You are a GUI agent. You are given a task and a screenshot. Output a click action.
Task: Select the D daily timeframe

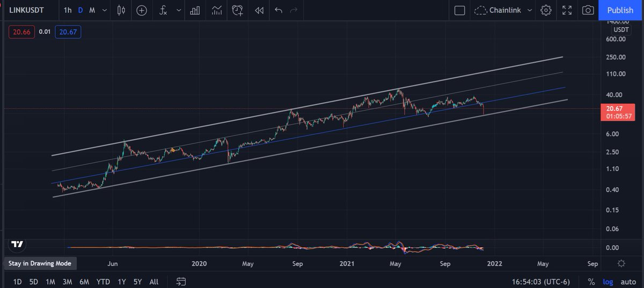pos(80,10)
